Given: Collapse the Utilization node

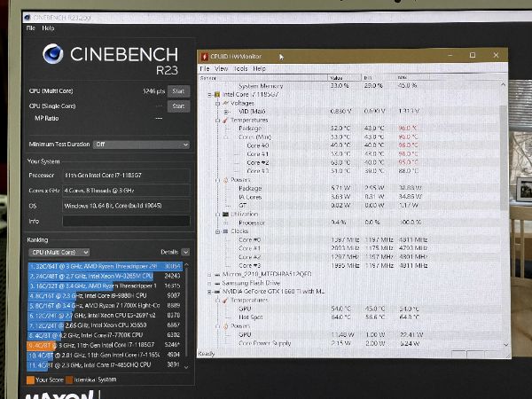Looking at the screenshot, I should coord(217,214).
